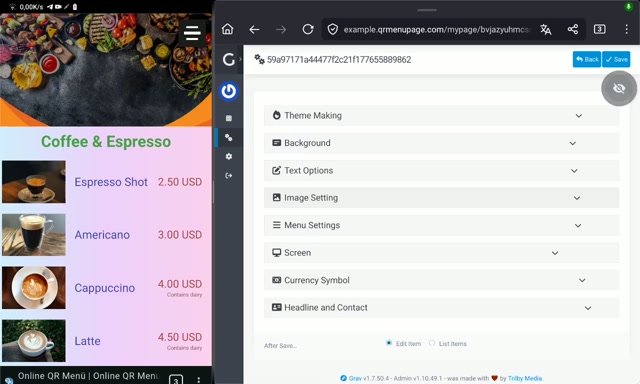This screenshot has width=640, height=384.
Task: Open the pages icon in admin sidebar
Action: coord(229,118)
